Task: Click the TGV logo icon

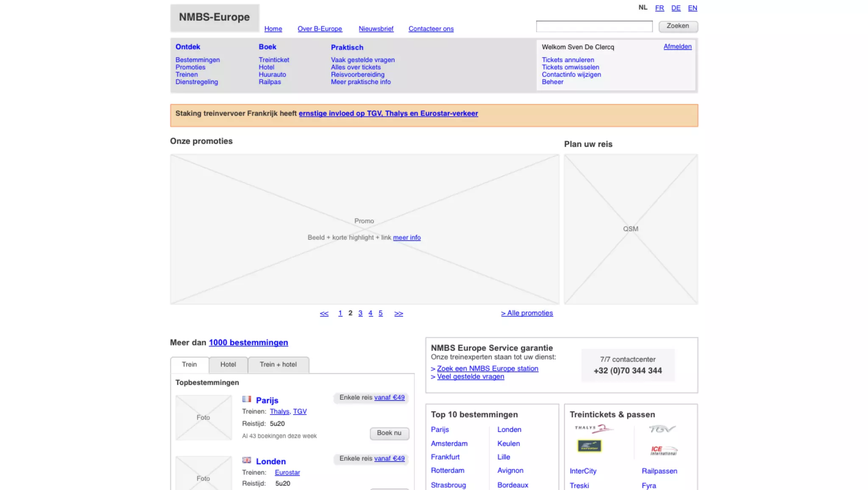Action: click(x=662, y=429)
